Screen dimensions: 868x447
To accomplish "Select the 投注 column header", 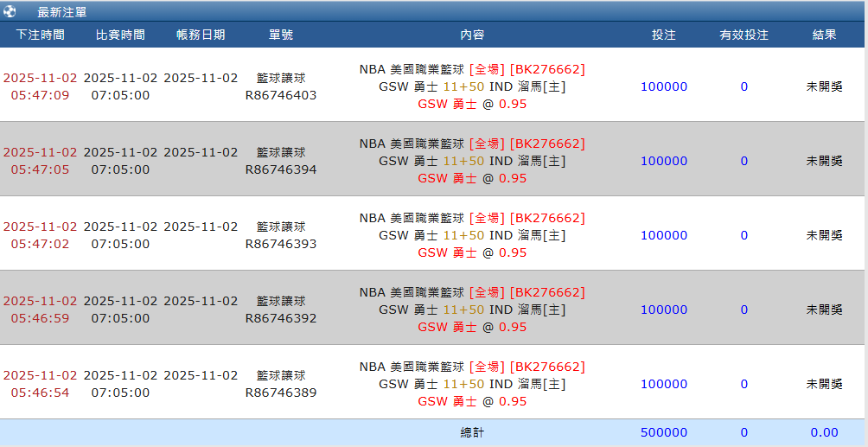I will click(x=664, y=35).
